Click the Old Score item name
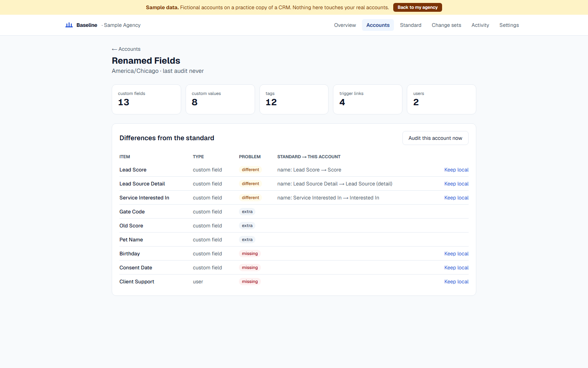Viewport: 588px width, 368px height. (131, 226)
